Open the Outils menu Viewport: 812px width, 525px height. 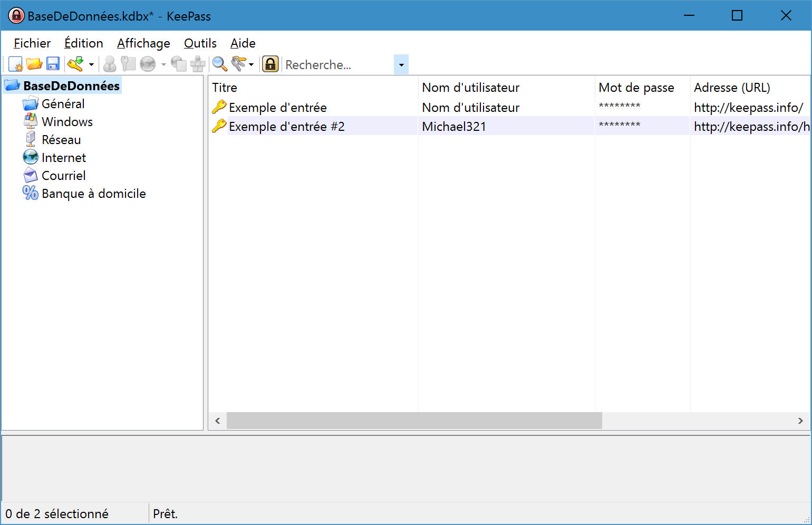[x=200, y=43]
